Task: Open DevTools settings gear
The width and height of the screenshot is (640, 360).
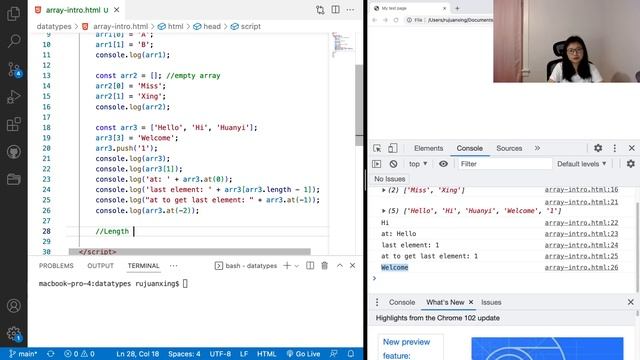Action: [x=598, y=148]
